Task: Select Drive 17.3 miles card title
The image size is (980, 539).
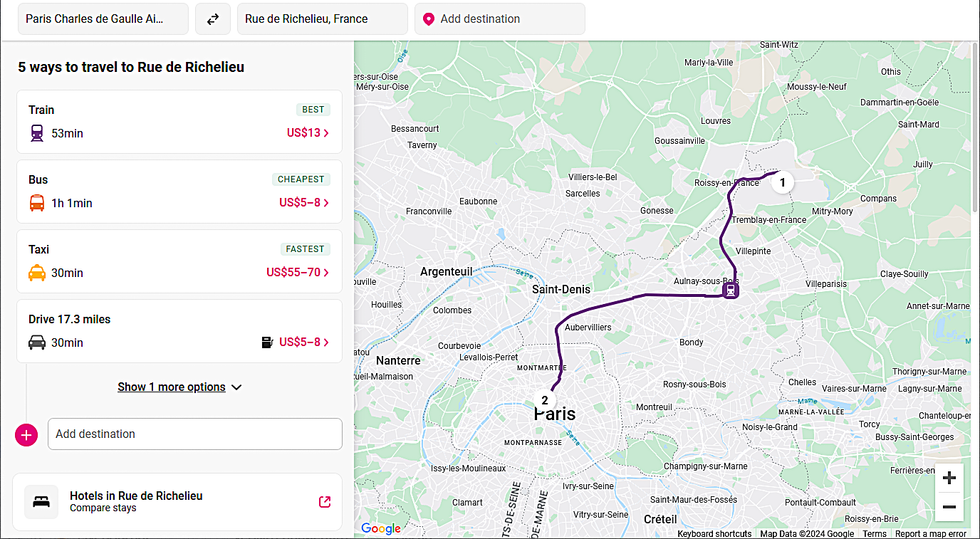Action: [70, 319]
